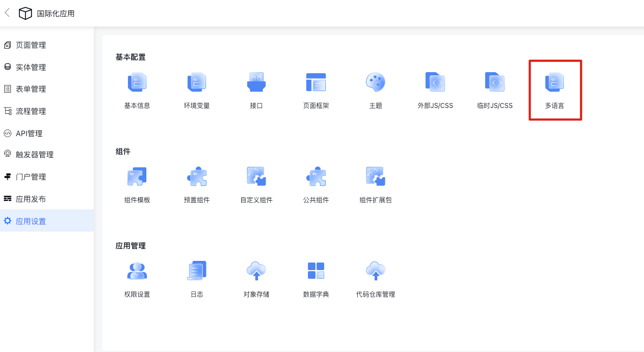Open the 多语言 settings icon
The image size is (644, 352).
point(555,83)
